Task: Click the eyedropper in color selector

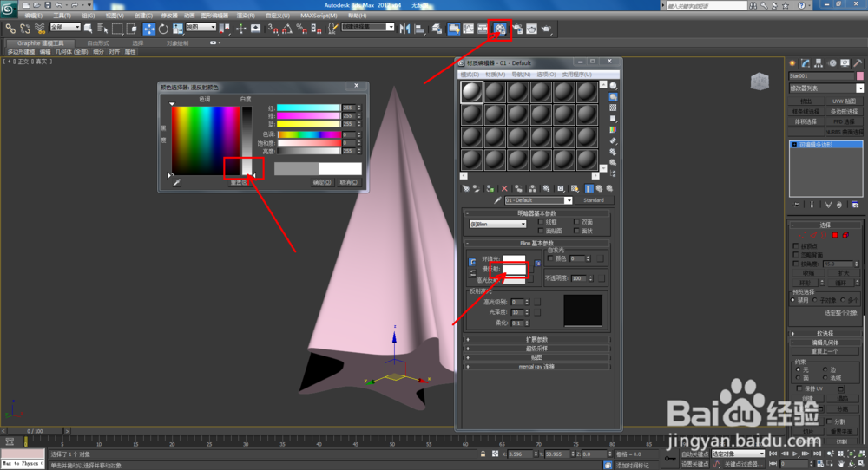Action: pyautogui.click(x=176, y=182)
